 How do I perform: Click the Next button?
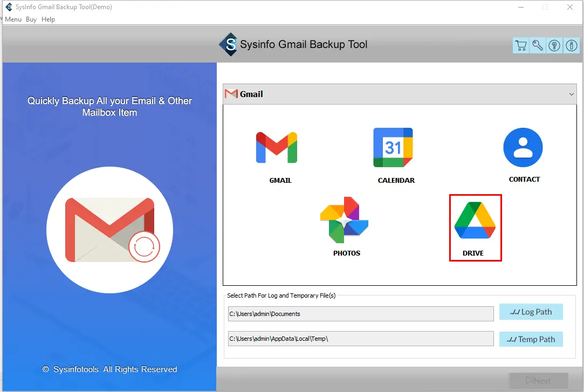click(x=538, y=381)
